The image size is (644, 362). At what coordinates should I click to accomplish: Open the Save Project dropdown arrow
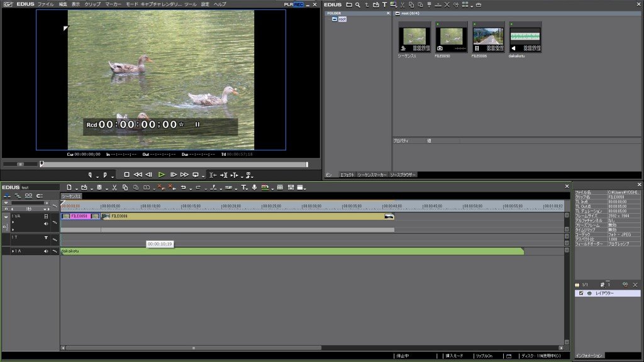point(106,189)
